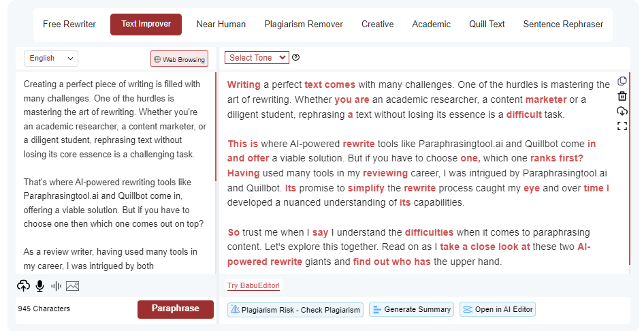Select the Academic mode tab

[431, 25]
